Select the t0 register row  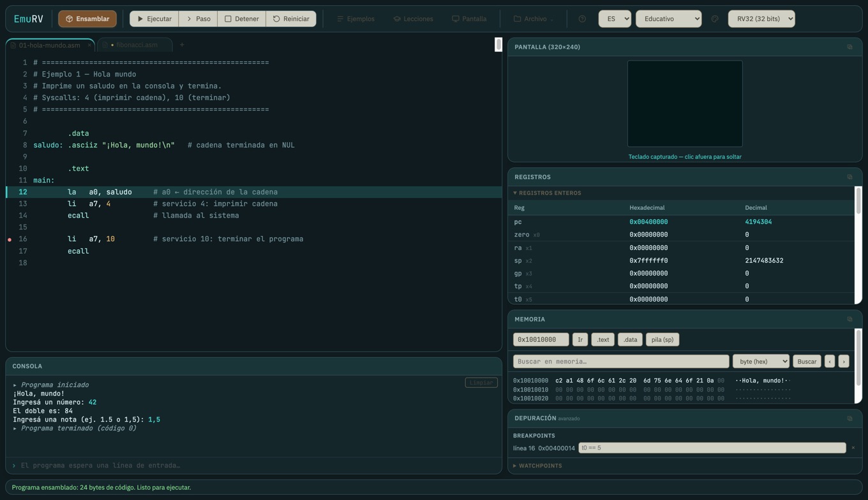pyautogui.click(x=681, y=299)
